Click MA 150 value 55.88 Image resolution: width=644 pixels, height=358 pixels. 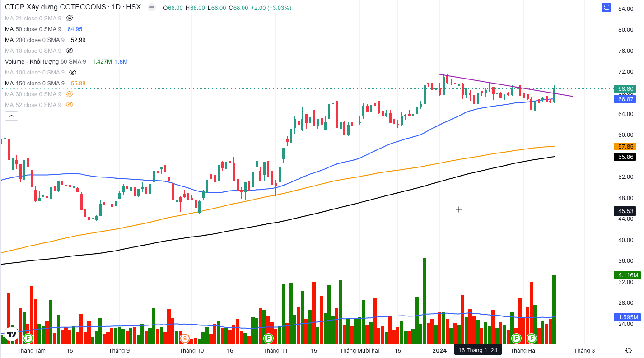[x=78, y=83]
